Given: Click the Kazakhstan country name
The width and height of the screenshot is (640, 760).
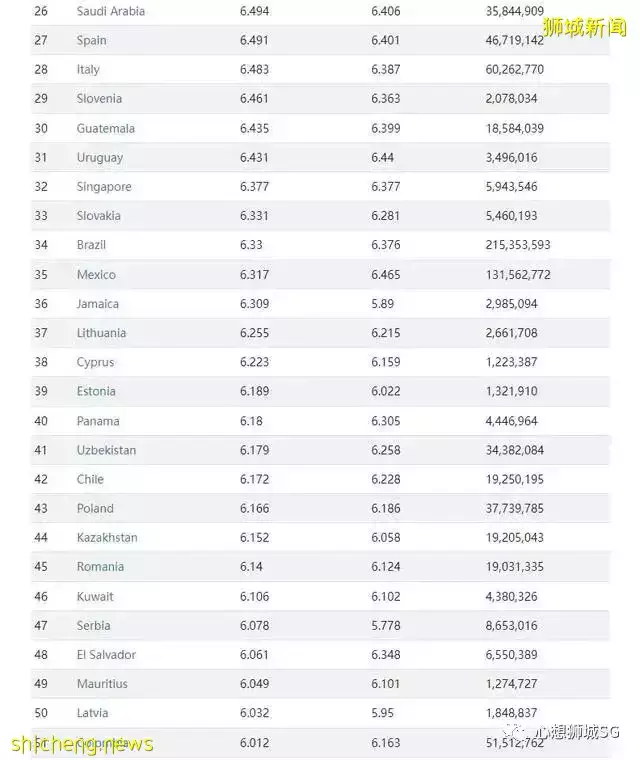Looking at the screenshot, I should pos(107,538).
